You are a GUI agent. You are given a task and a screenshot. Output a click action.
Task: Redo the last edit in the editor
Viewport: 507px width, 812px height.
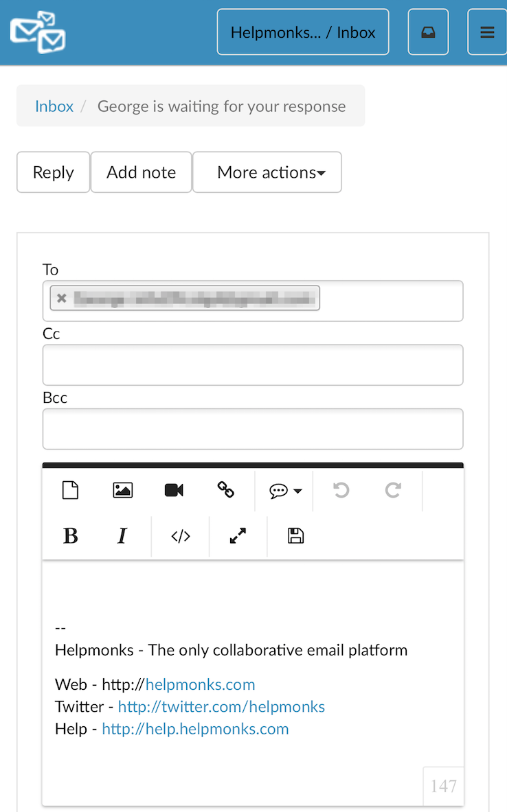393,490
